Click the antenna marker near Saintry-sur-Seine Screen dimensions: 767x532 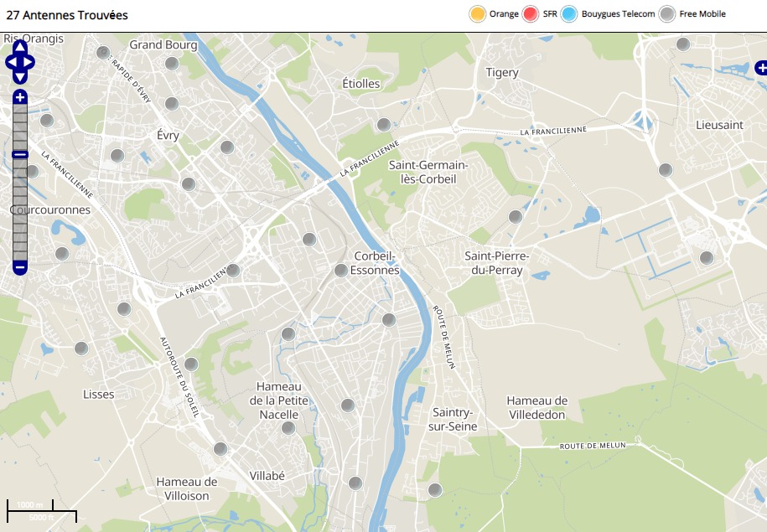435,489
